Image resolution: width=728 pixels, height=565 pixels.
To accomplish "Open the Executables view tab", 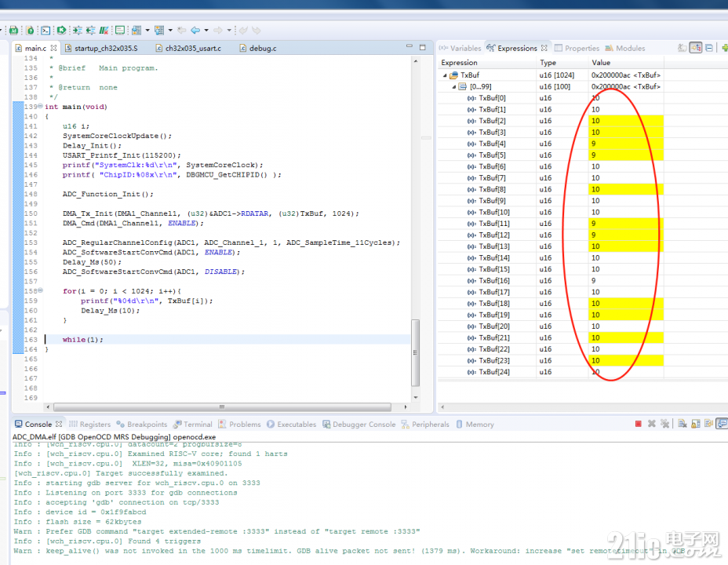I will pyautogui.click(x=292, y=425).
